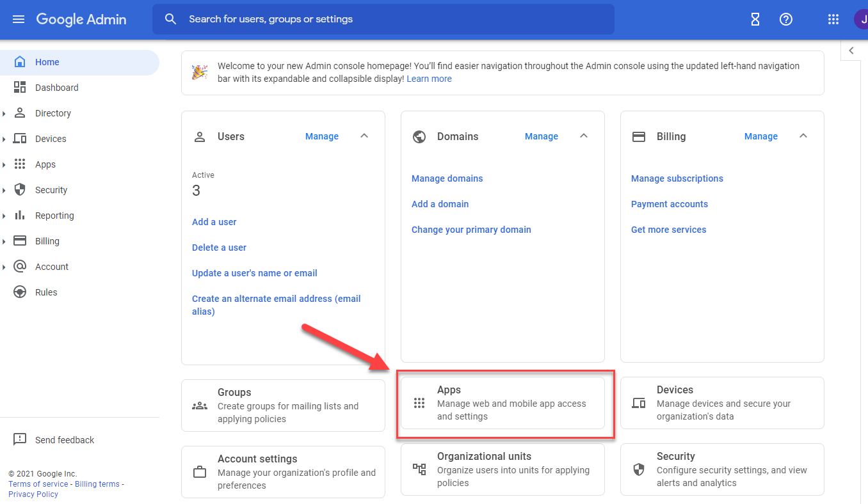The height and width of the screenshot is (504, 868).
Task: Click the Delete a user link
Action: coord(219,248)
